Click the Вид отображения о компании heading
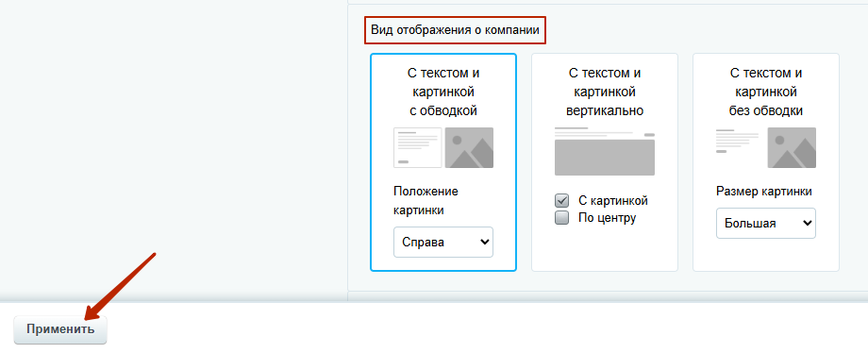868x353 pixels. 455,30
